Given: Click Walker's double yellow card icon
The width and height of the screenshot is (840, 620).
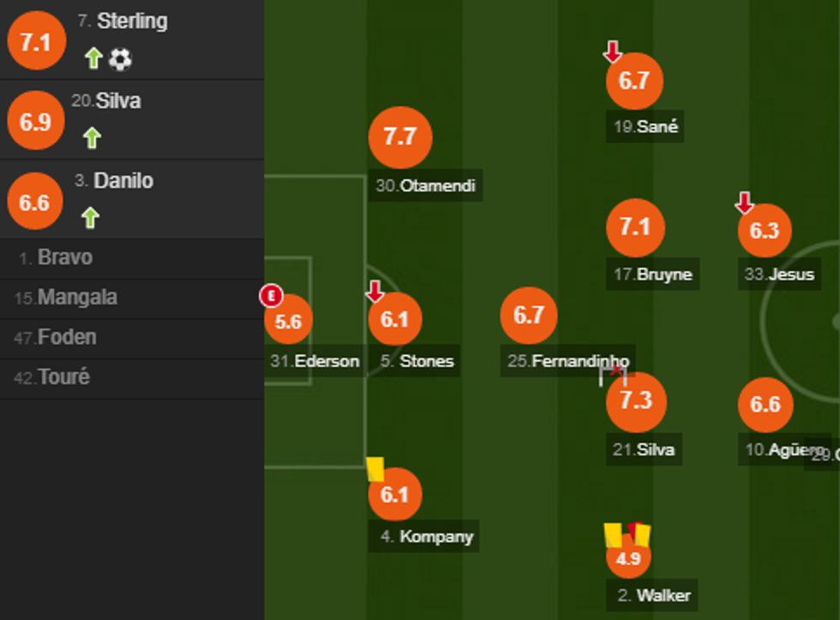Looking at the screenshot, I should point(627,535).
